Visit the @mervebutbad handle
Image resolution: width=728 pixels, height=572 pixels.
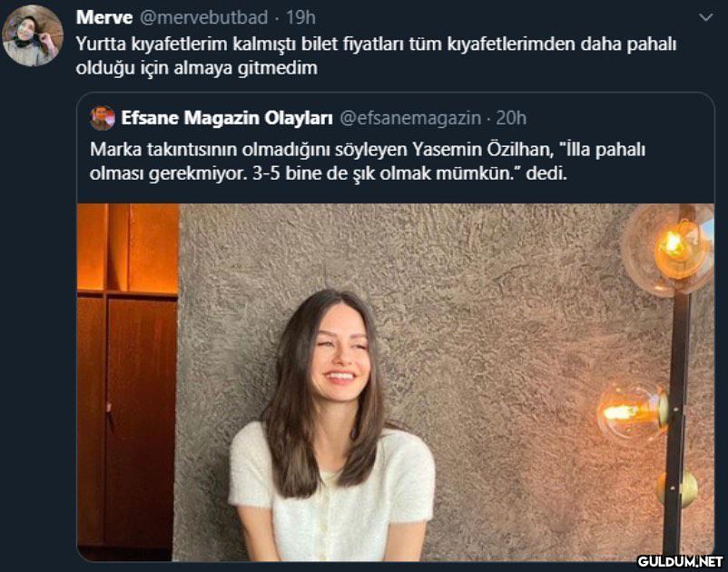[203, 17]
